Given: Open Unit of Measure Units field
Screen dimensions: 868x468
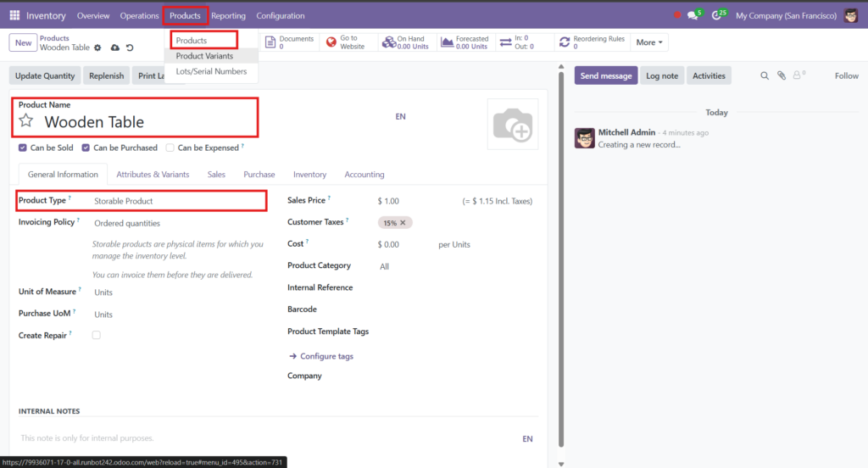Looking at the screenshot, I should (179, 292).
